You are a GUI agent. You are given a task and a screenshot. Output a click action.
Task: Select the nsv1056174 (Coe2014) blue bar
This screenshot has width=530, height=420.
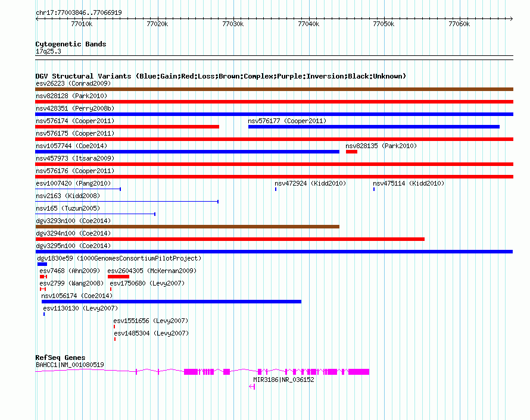(x=172, y=302)
